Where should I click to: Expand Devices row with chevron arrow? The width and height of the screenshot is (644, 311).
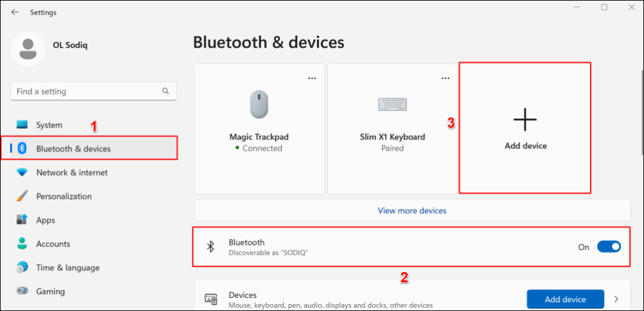click(x=616, y=299)
